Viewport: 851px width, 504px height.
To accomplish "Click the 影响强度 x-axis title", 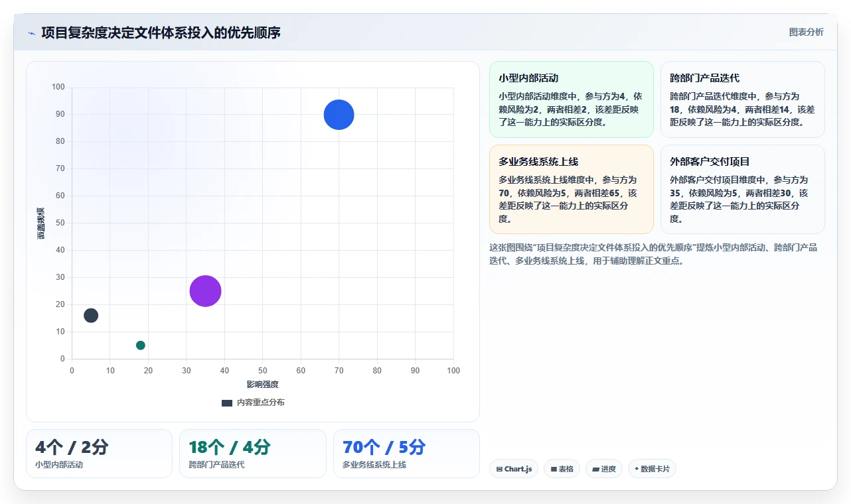I will click(x=262, y=385).
